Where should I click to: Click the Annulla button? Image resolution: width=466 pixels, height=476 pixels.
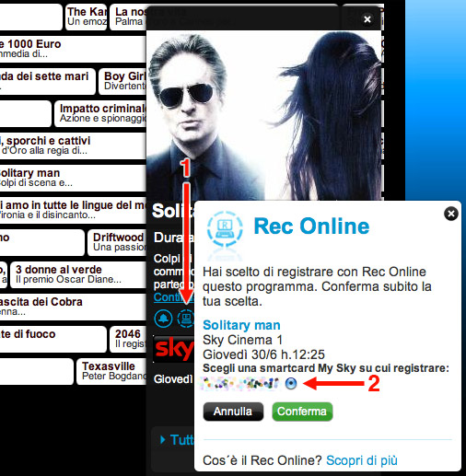point(233,412)
